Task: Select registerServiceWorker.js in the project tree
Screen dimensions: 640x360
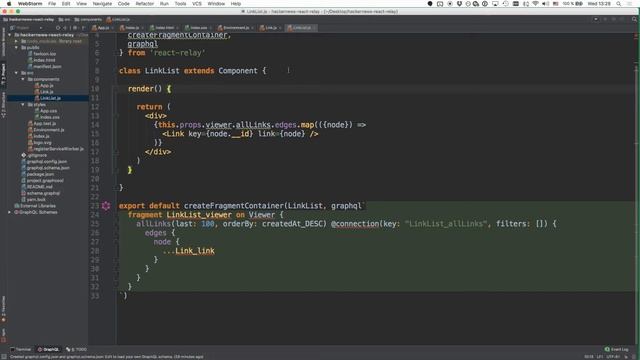Action: pyautogui.click(x=58, y=149)
